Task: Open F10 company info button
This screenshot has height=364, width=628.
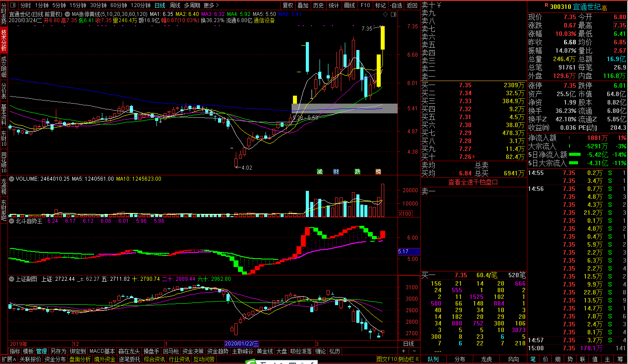Action: [x=365, y=5]
